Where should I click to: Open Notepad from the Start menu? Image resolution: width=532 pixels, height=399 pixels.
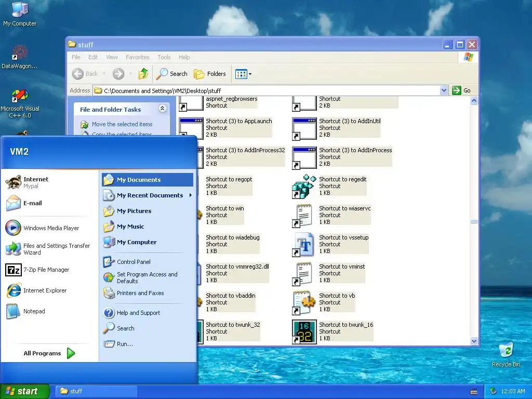click(25, 311)
